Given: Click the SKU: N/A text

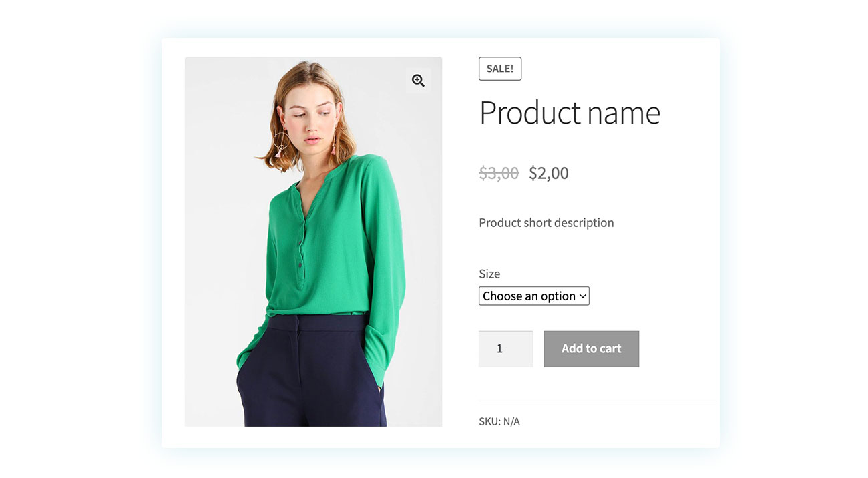Looking at the screenshot, I should coord(499,421).
